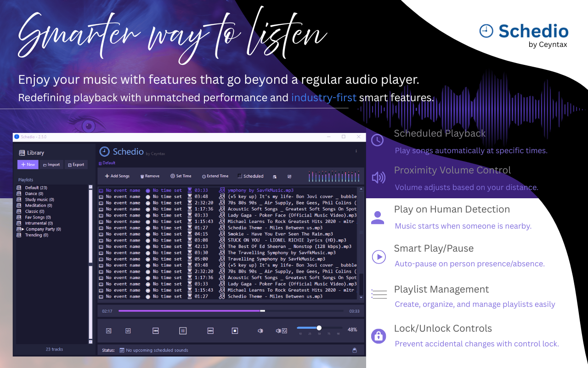Select STUCK ON YOU - LIONEL RICHIE song
This screenshot has width=588, height=368.
click(287, 240)
